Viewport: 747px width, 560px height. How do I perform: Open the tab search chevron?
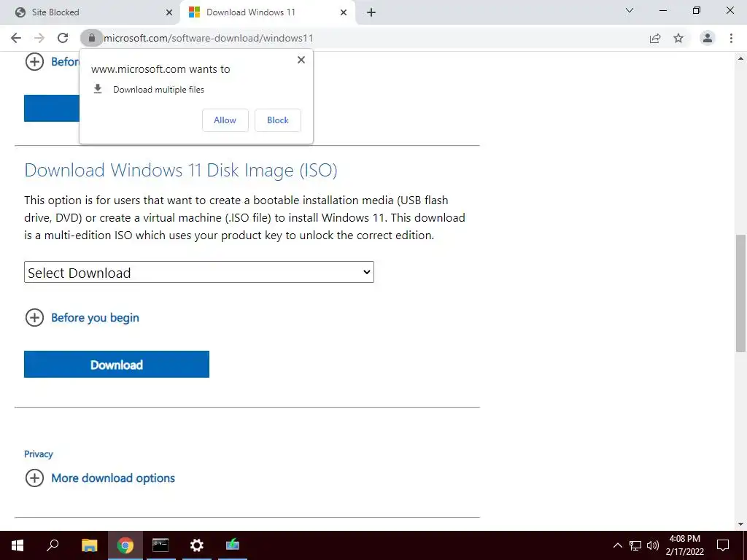630,10
